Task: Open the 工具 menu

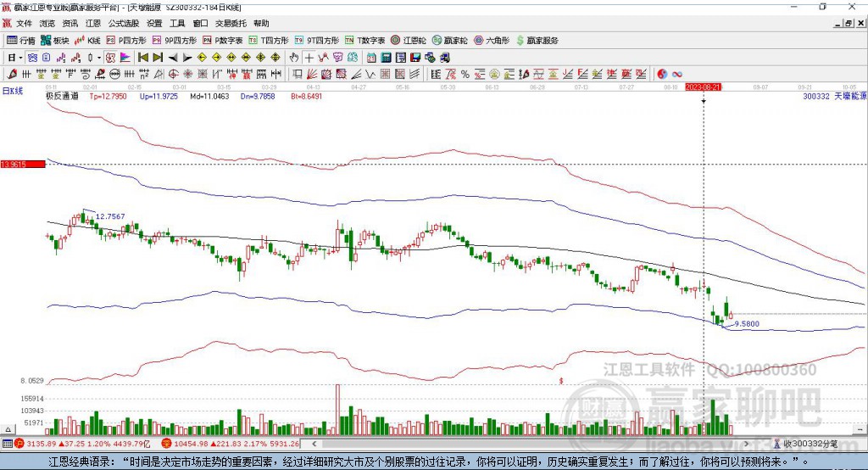Action: click(177, 23)
